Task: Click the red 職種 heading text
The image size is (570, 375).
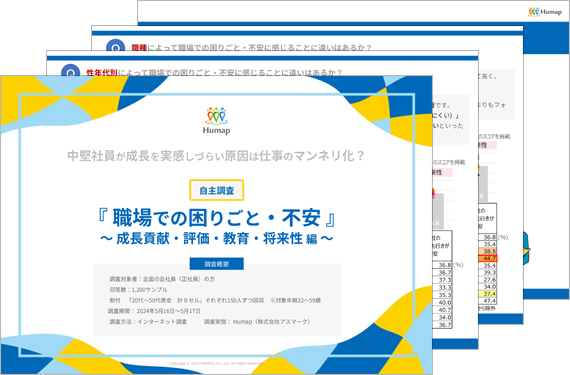Action: (139, 48)
